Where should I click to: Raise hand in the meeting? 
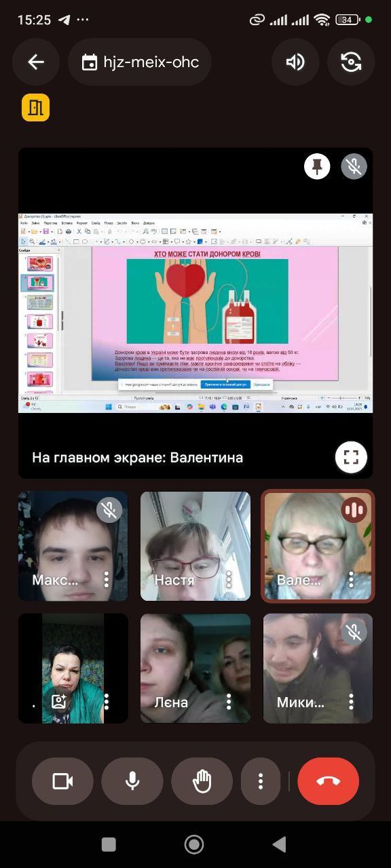tap(202, 781)
